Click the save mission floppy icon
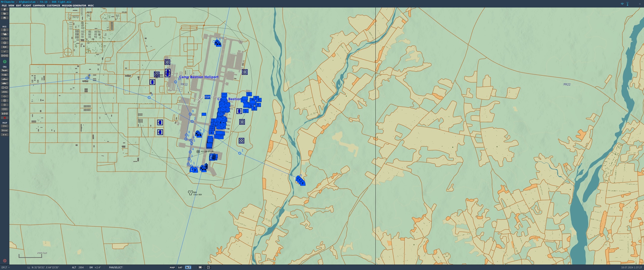This screenshot has height=270, width=644. (4, 18)
